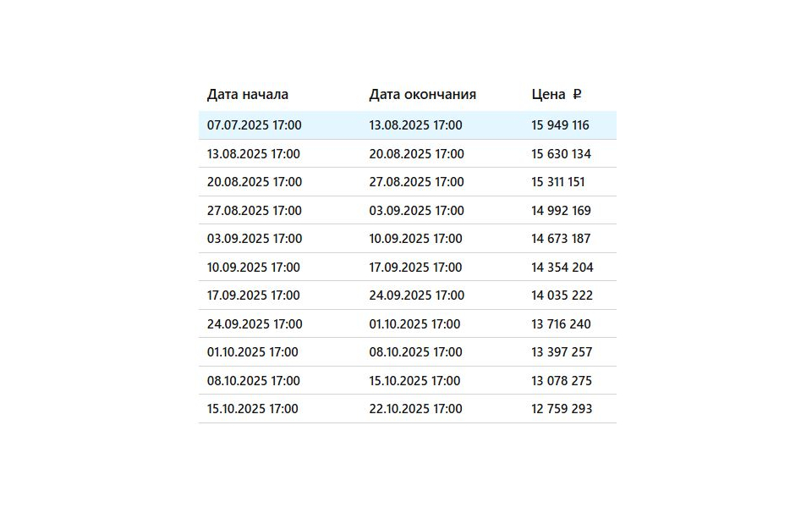Select price 14 354 204
812x508 pixels.
(562, 268)
